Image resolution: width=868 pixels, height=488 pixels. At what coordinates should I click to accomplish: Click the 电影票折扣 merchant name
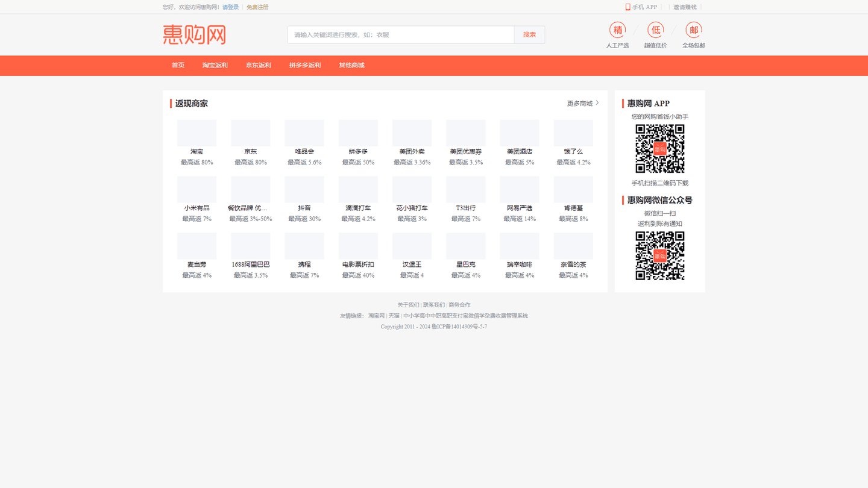(358, 264)
